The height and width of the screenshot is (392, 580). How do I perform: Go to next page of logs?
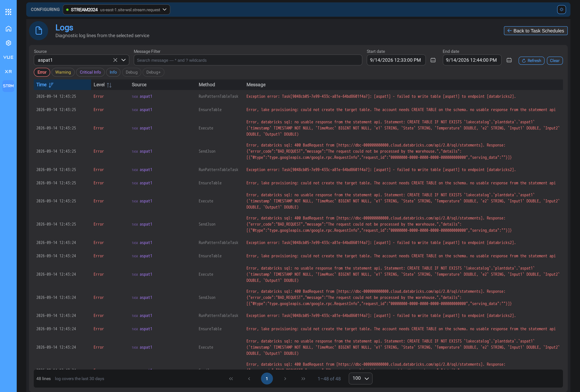coord(285,379)
